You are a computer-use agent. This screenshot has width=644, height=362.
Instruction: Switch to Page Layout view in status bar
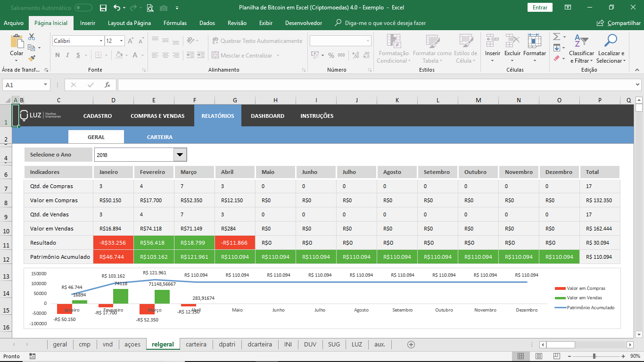click(x=538, y=356)
